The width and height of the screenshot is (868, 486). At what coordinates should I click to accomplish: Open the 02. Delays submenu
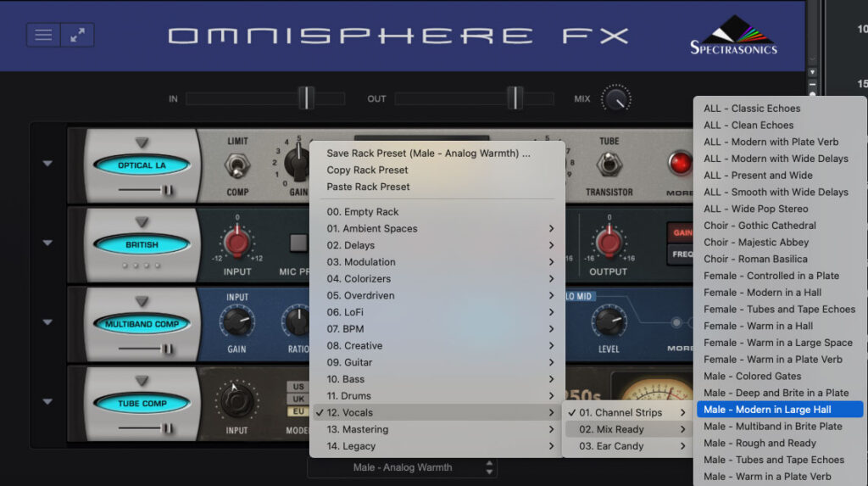[437, 245]
